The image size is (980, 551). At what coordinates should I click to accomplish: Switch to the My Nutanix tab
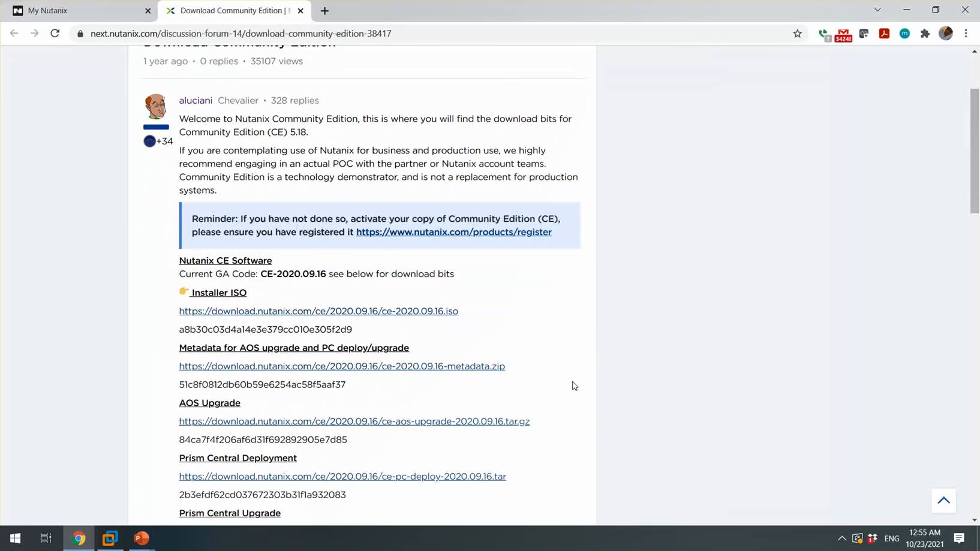[x=78, y=11]
